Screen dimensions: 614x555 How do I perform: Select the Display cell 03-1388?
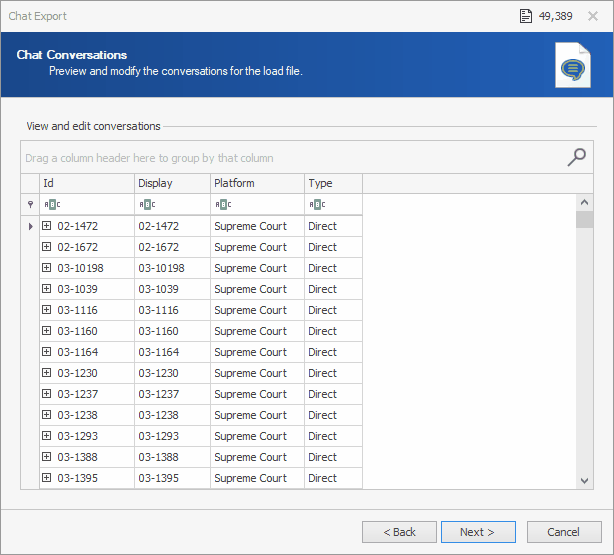(x=172, y=457)
